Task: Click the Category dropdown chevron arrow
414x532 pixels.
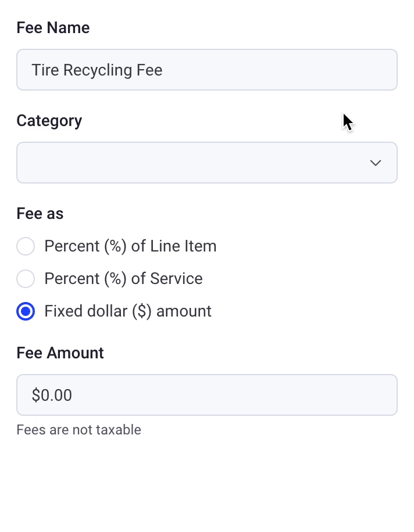Action: (376, 163)
